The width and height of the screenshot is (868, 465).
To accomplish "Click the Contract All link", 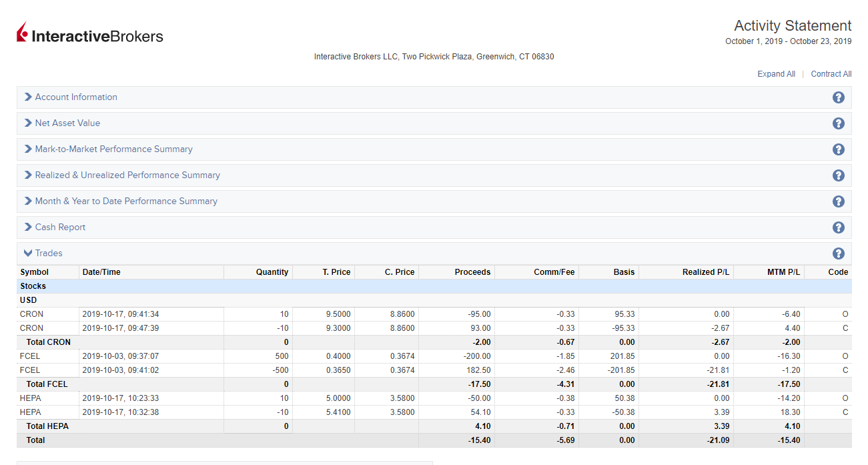I will pos(831,74).
